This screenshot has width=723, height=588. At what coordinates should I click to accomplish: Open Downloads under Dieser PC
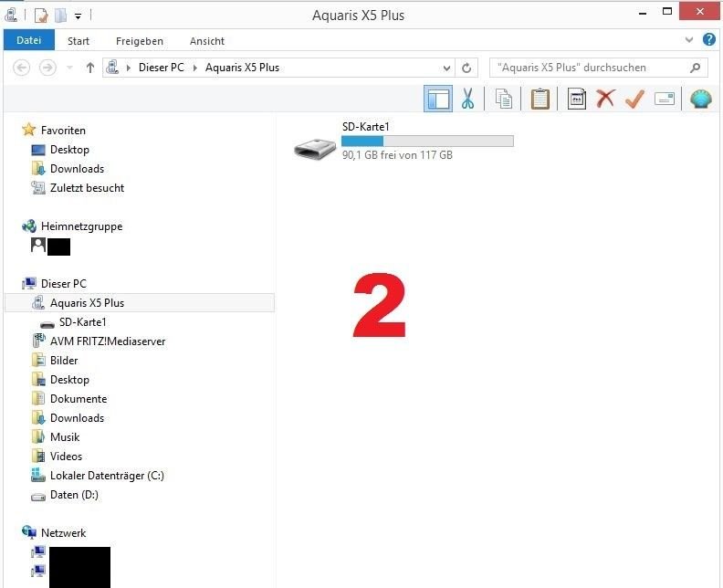[77, 418]
